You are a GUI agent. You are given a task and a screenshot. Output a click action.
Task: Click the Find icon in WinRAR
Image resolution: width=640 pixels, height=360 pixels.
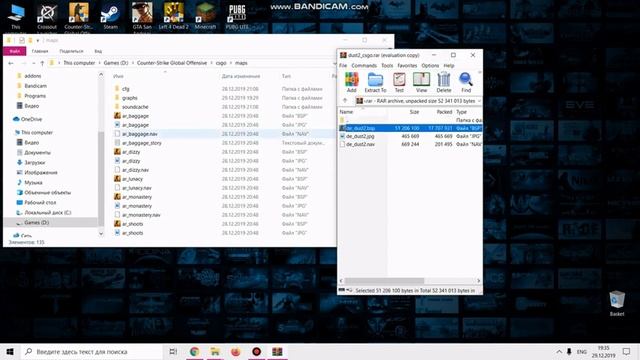pyautogui.click(x=466, y=82)
